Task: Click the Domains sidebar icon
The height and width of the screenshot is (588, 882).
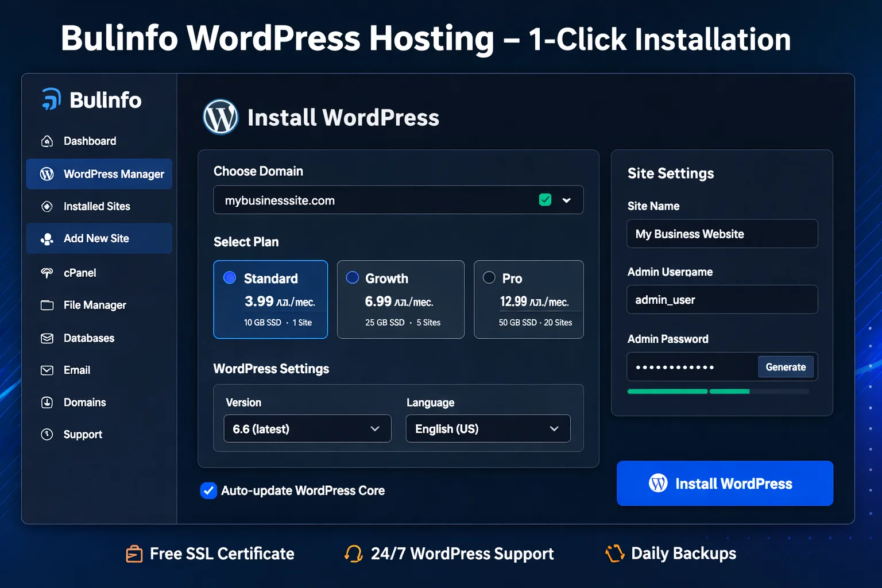Action: 47,403
